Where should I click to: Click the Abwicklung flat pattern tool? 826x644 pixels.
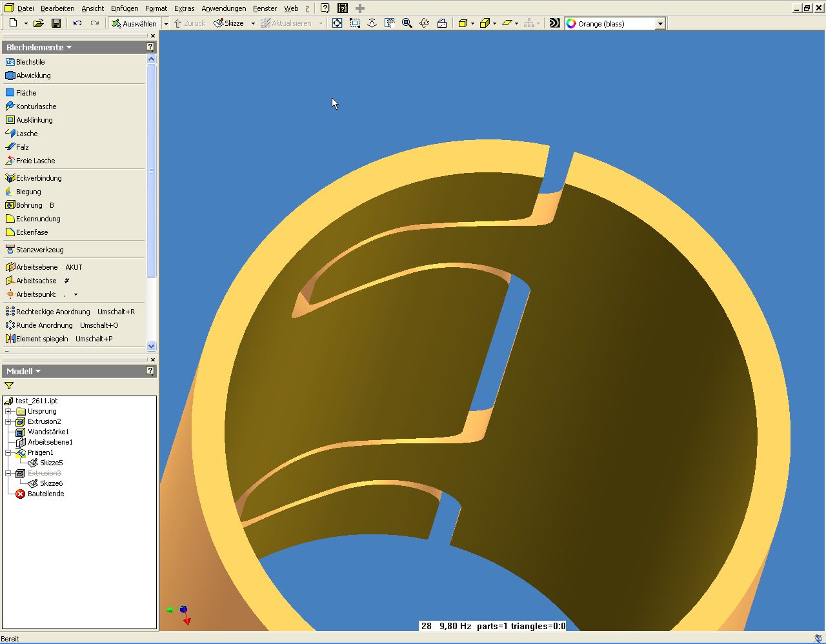(33, 75)
